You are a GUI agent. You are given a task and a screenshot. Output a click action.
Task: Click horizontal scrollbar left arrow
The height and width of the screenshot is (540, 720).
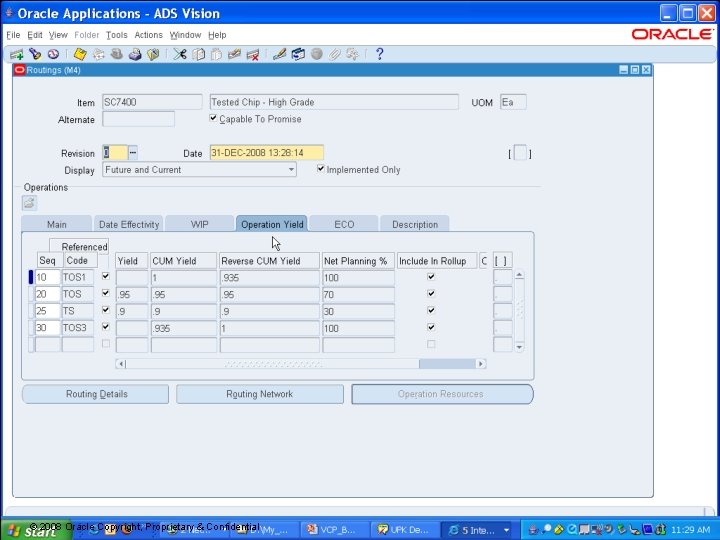pos(121,364)
